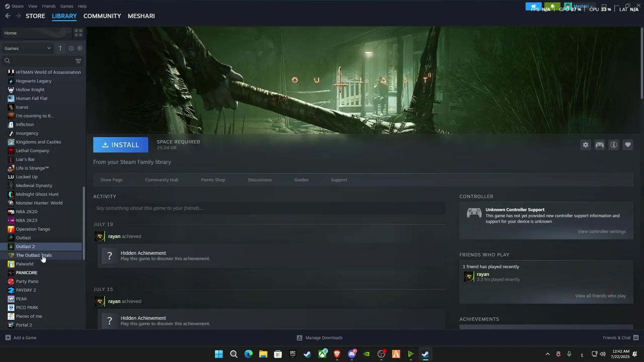The height and width of the screenshot is (362, 644).
Task: Open advanced filter options icon
Action: click(x=78, y=61)
